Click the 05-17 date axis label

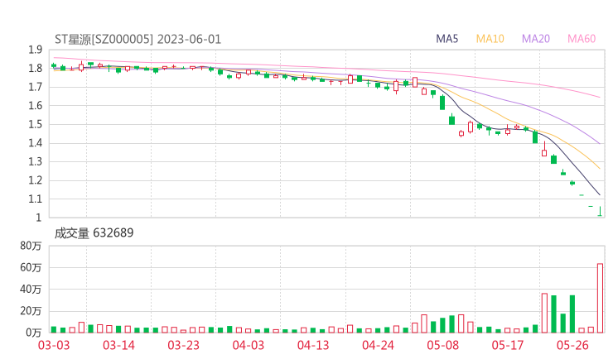[x=508, y=345]
